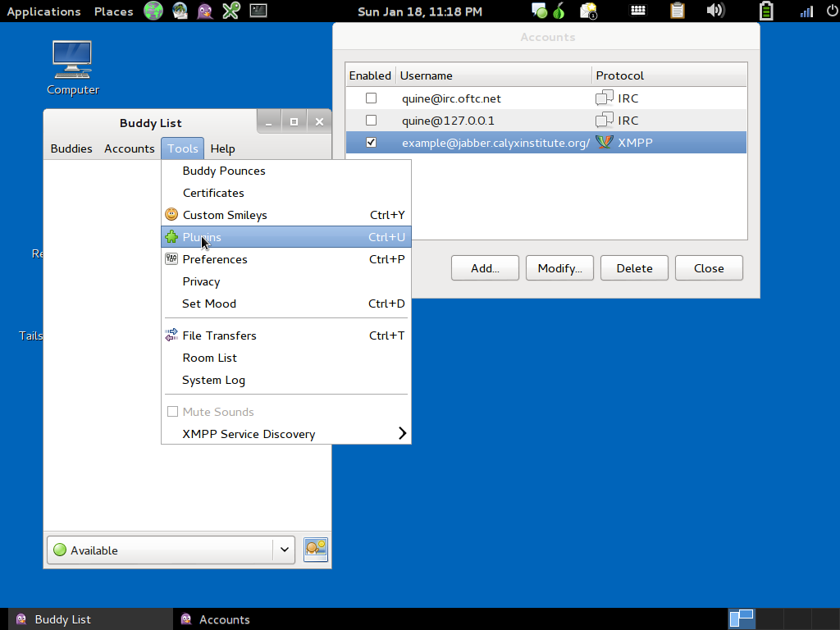Open the Available status dropdown
Image resolution: width=840 pixels, height=630 pixels.
click(x=171, y=550)
